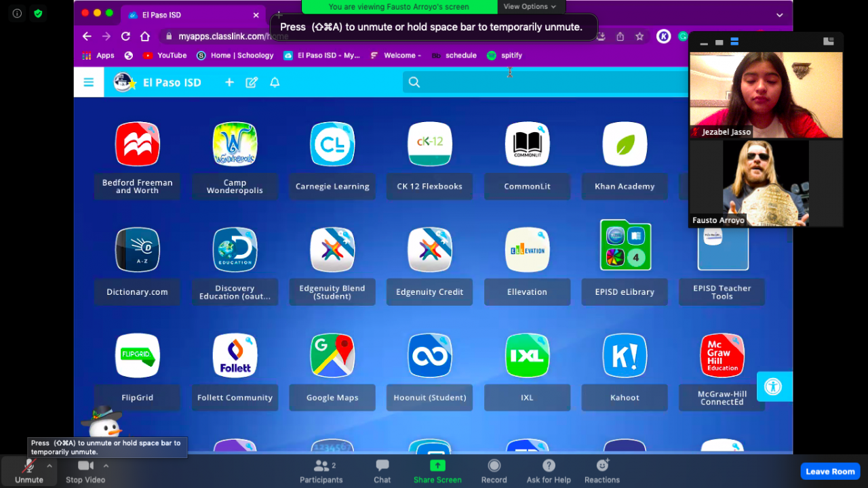Open the Kahoot app
The image size is (868, 488).
(625, 356)
